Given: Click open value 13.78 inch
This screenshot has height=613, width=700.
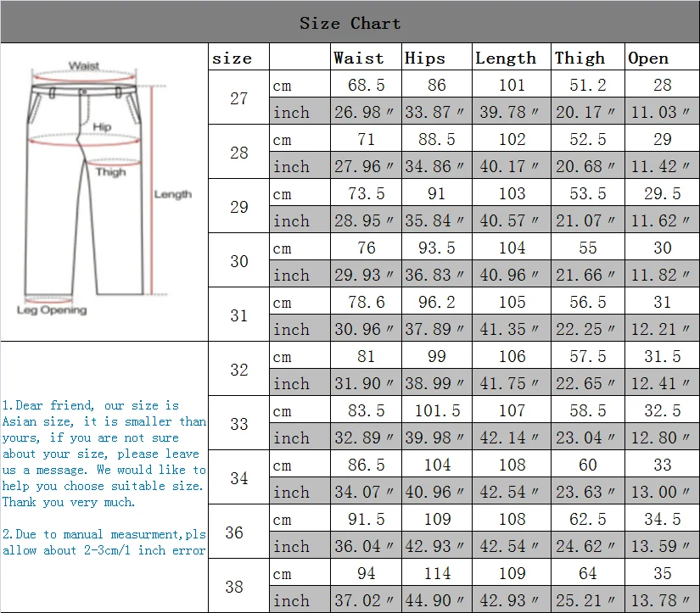Looking at the screenshot, I should (660, 600).
